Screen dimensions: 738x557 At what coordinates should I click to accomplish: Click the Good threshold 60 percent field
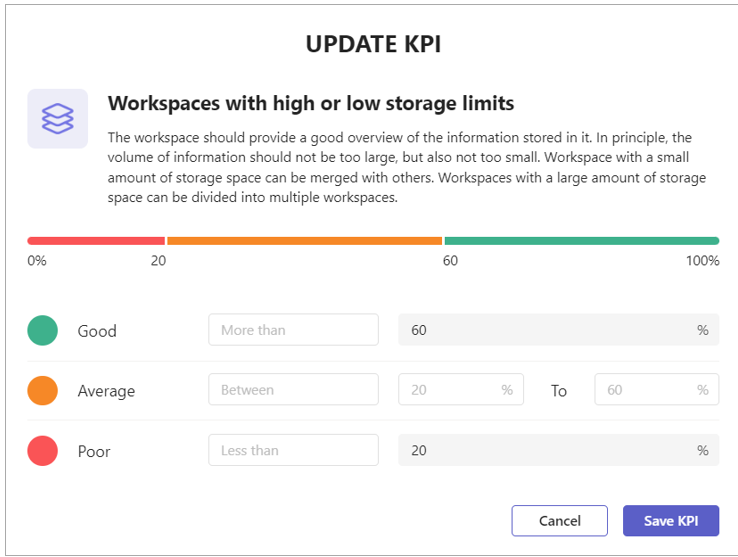tap(558, 330)
